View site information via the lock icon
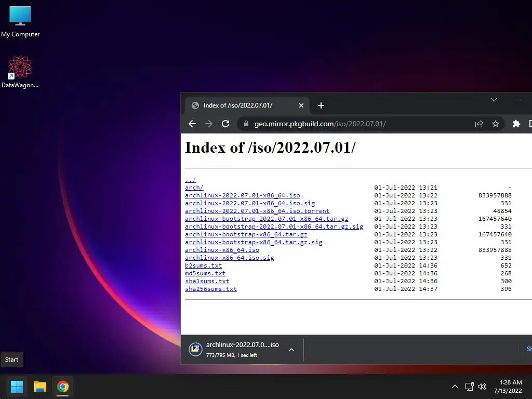This screenshot has height=399, width=532. 246,124
